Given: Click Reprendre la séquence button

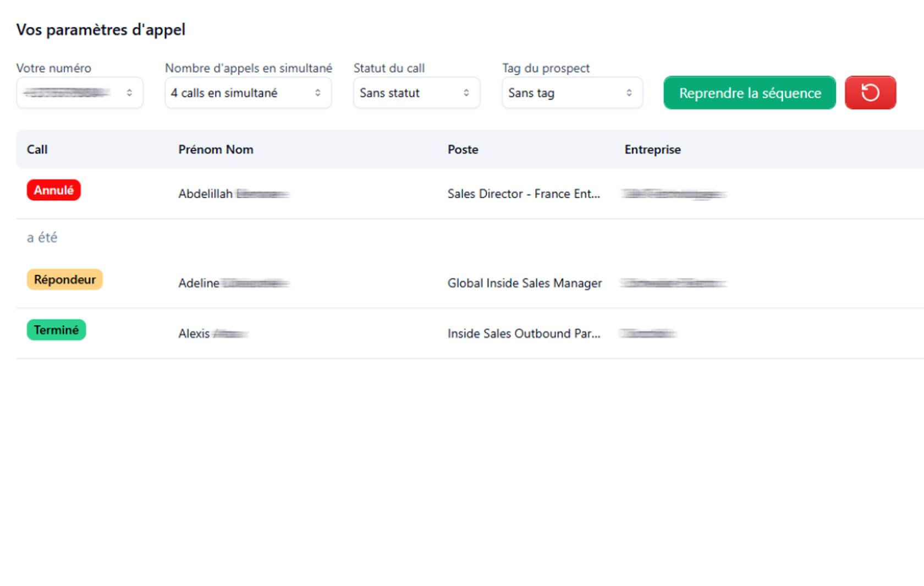Looking at the screenshot, I should [750, 92].
